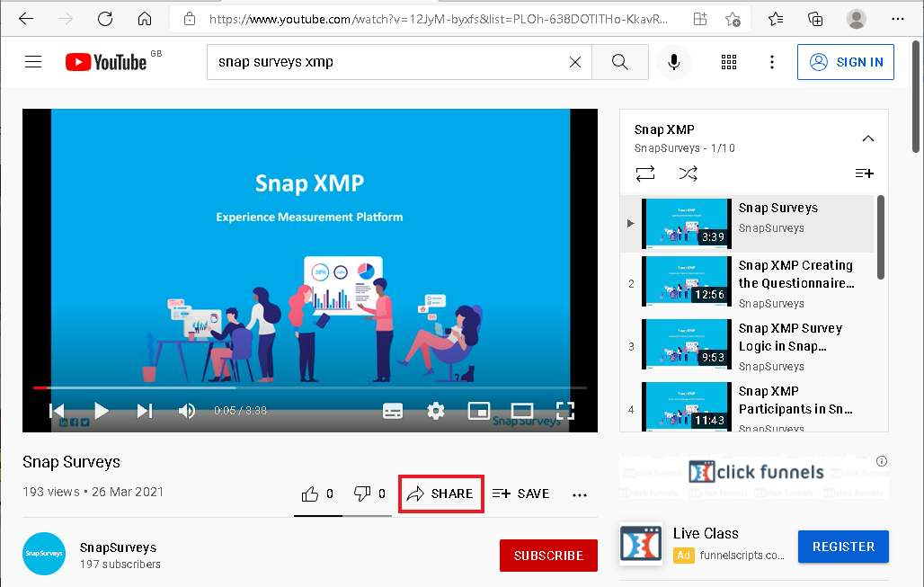This screenshot has width=924, height=587.
Task: Open the YouTube apps grid
Action: pos(729,62)
